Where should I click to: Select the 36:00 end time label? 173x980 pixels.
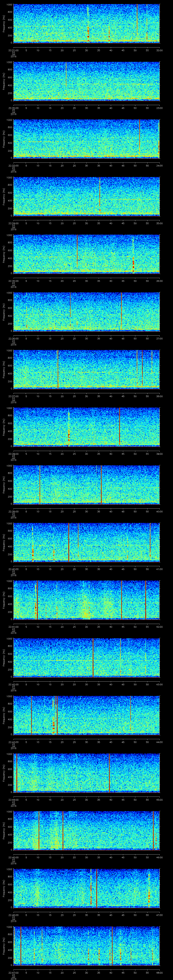[x=159, y=281]
